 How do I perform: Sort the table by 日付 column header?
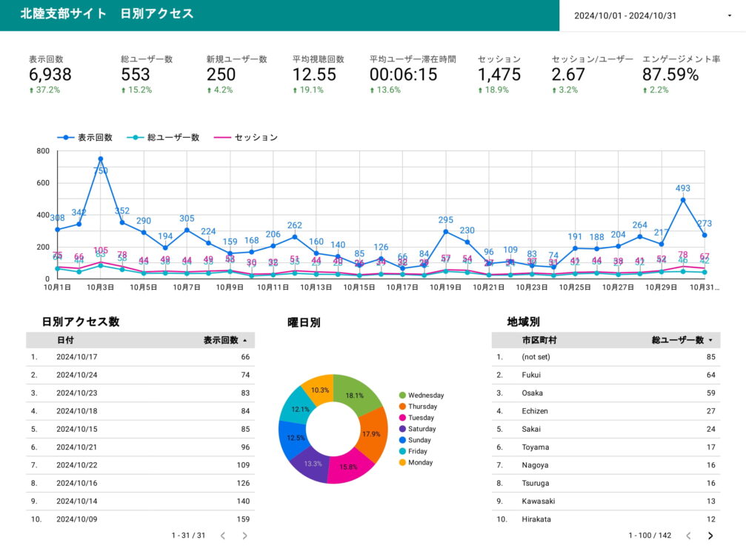point(65,341)
